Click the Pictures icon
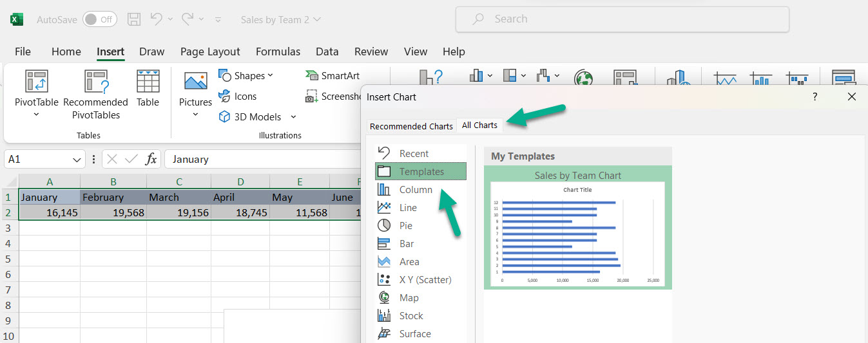Image resolution: width=868 pixels, height=343 pixels. (x=195, y=82)
